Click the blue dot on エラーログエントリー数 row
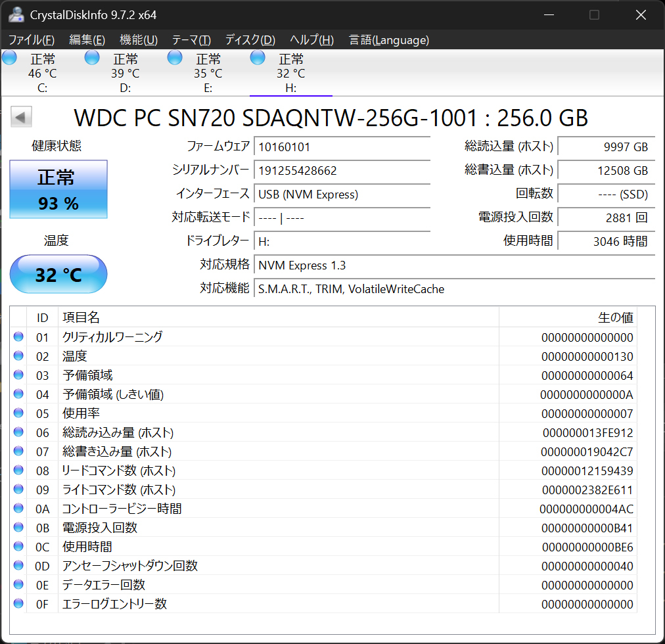The height and width of the screenshot is (644, 665). pos(18,604)
